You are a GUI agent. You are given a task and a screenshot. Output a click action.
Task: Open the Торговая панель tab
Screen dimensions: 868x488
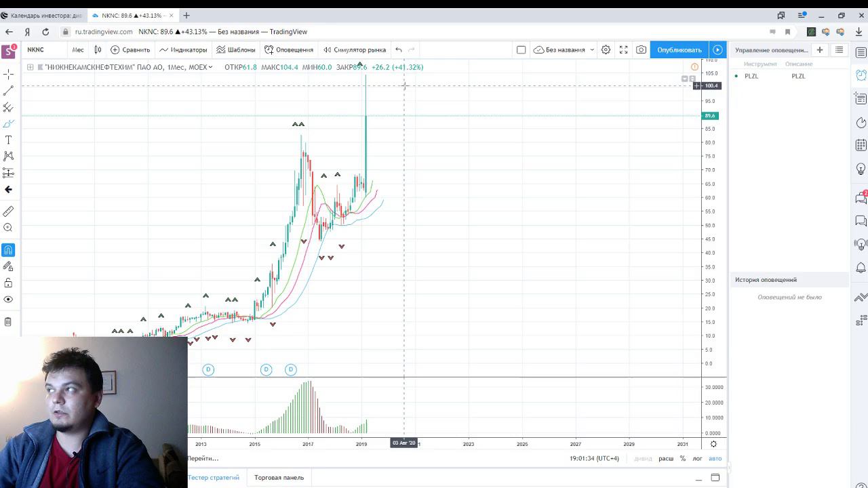pos(279,478)
